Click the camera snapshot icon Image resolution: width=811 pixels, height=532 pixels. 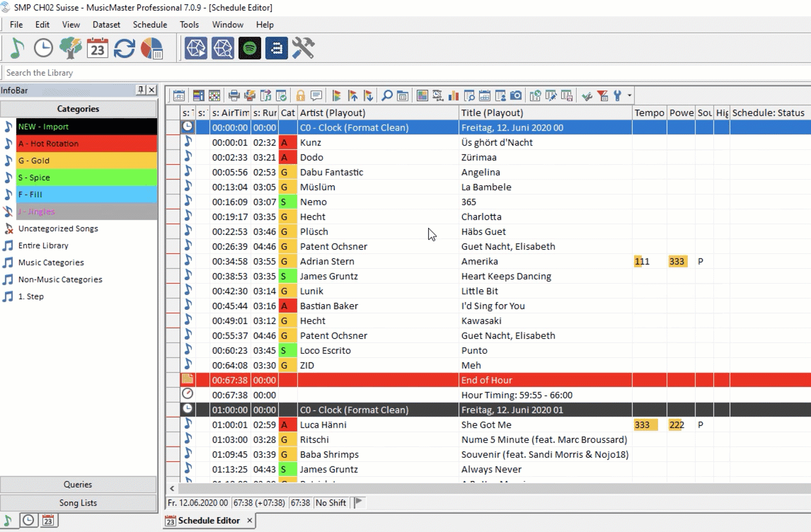pyautogui.click(x=516, y=96)
